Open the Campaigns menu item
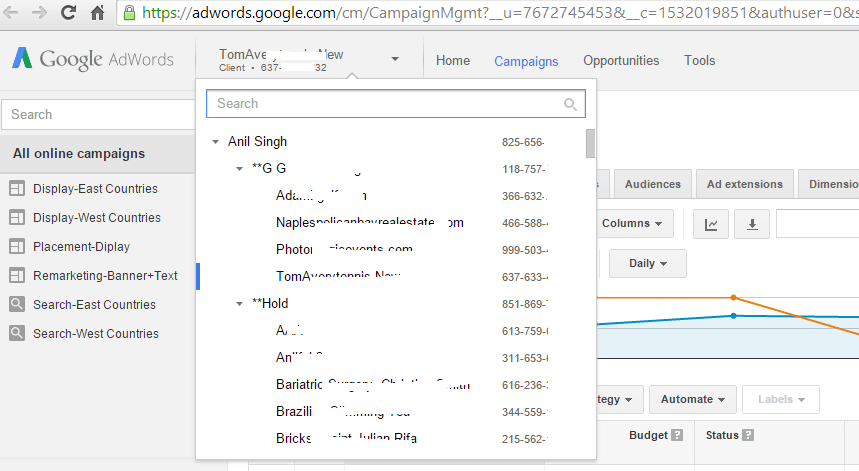 (526, 61)
